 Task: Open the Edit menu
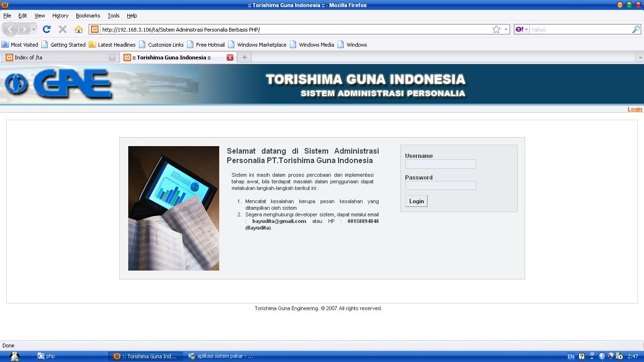(23, 16)
